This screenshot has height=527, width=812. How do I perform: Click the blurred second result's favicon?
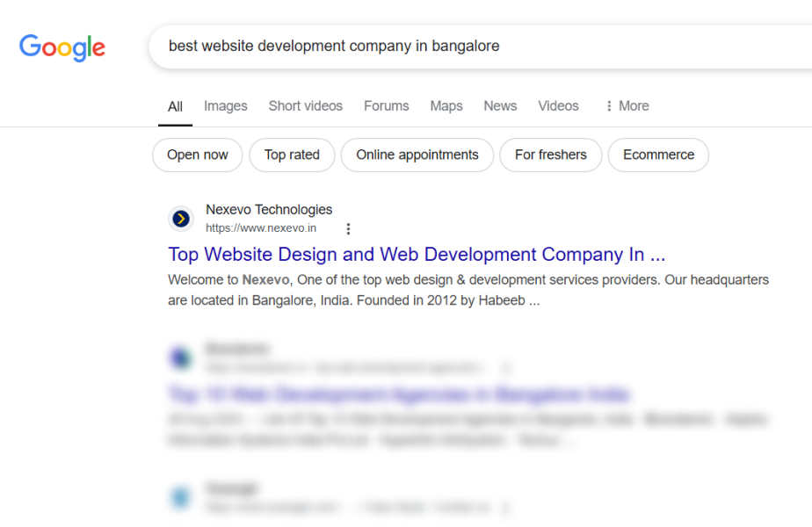[181, 357]
